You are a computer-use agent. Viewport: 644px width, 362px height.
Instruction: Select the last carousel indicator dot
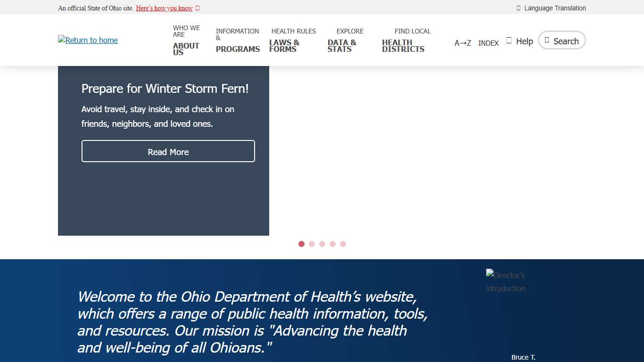[343, 244]
